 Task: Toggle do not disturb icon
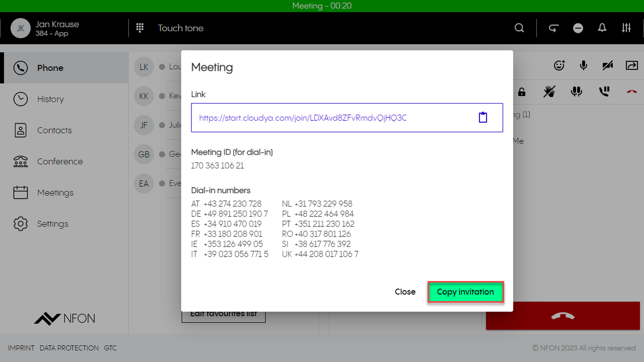coord(578,28)
